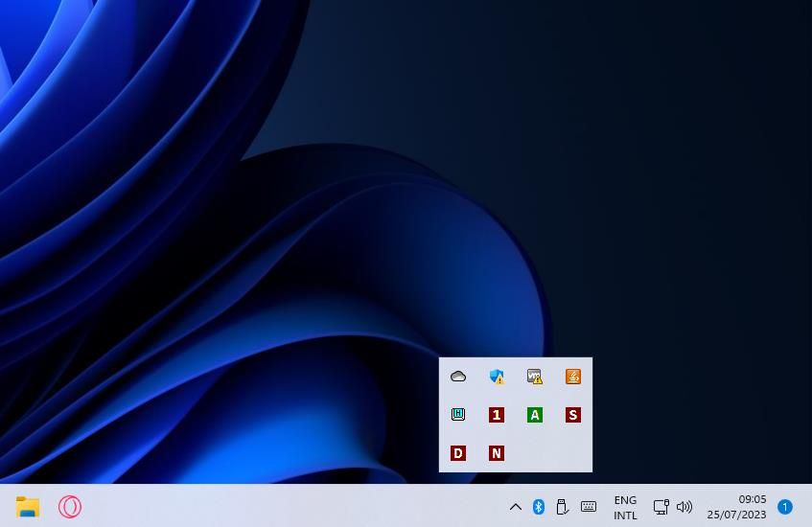Open the OneDrive cloud tray icon

458,377
